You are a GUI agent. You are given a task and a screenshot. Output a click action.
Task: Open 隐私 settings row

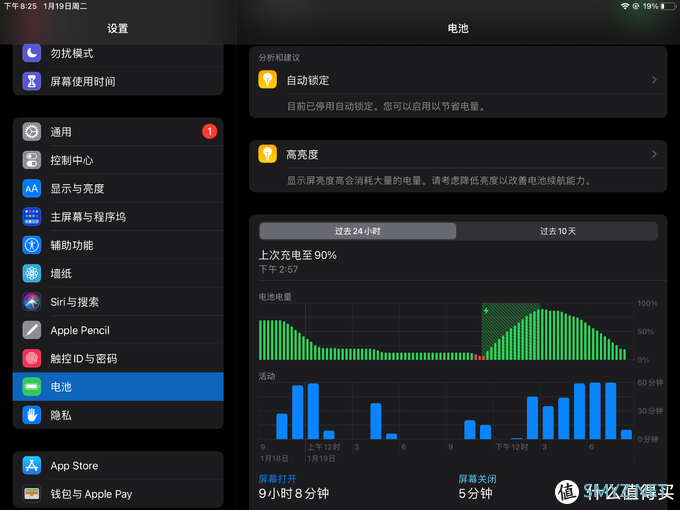click(x=118, y=415)
